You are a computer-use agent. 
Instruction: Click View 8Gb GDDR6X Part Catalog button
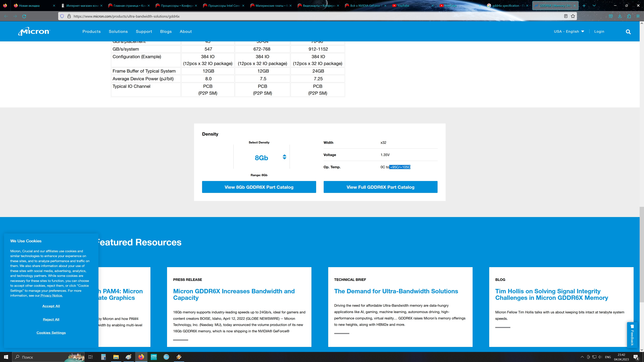259,187
